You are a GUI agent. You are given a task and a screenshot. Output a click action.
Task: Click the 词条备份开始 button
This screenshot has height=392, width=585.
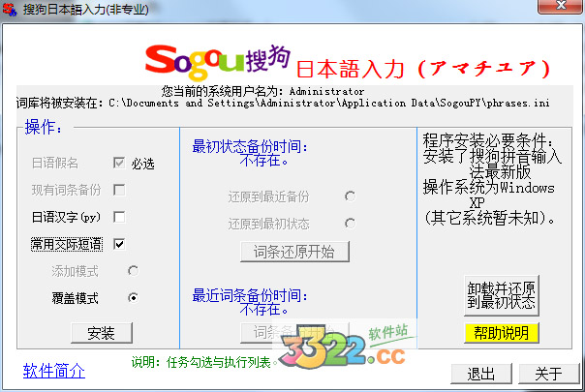click(294, 332)
